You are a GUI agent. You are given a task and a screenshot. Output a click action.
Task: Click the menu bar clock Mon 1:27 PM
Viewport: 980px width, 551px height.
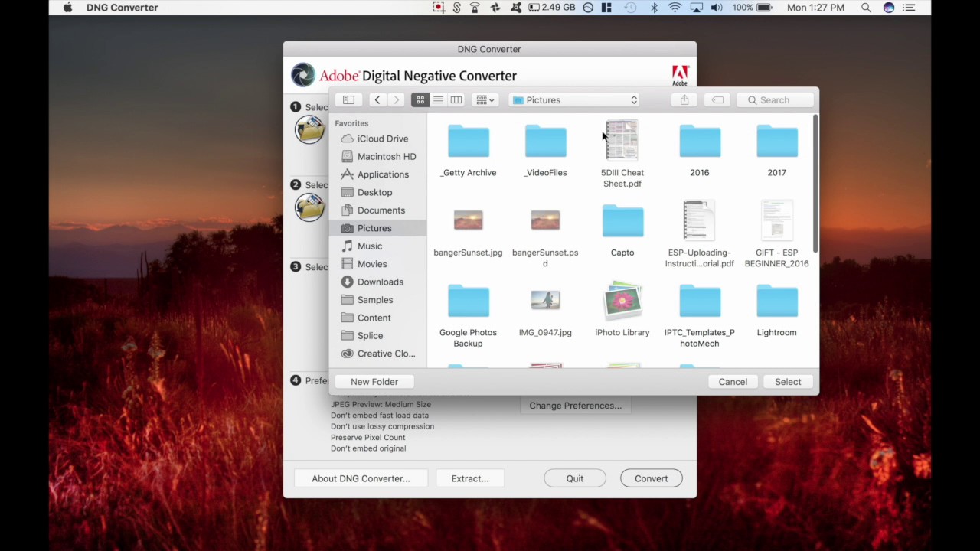click(815, 8)
